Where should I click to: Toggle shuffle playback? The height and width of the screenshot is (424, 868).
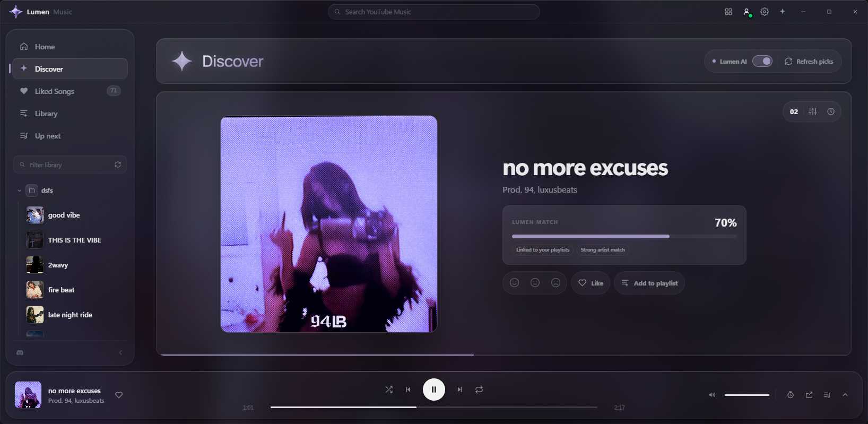point(389,390)
